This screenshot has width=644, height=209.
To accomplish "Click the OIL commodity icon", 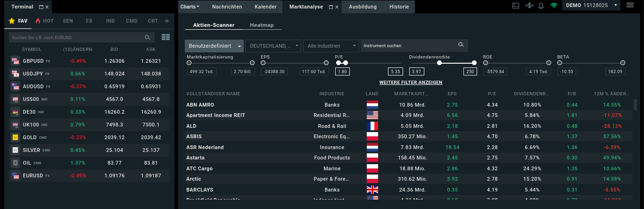I will (x=15, y=163).
